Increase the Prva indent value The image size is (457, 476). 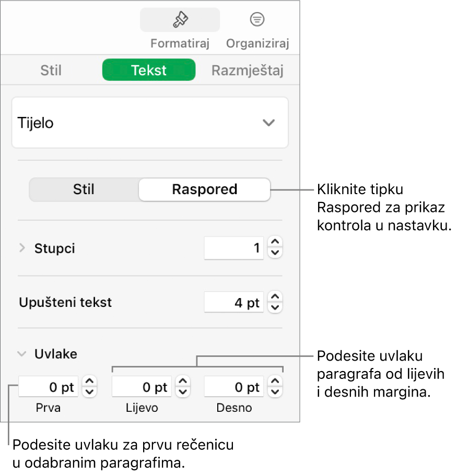click(x=90, y=382)
